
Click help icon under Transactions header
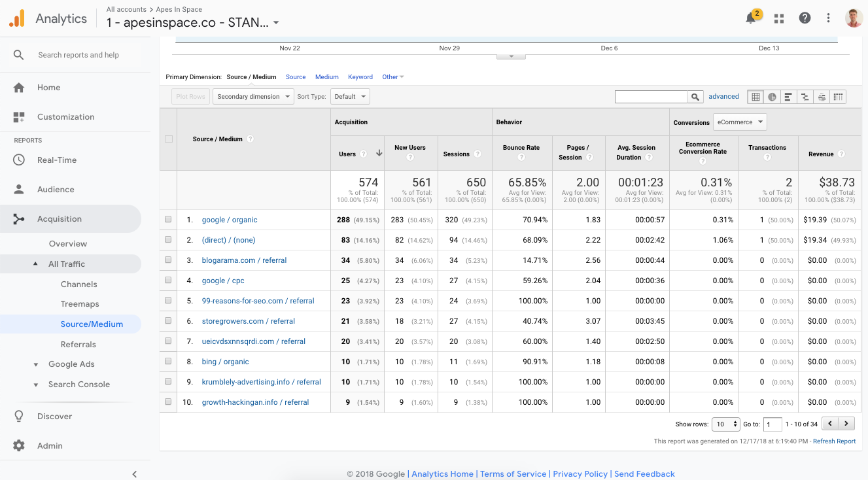point(768,158)
